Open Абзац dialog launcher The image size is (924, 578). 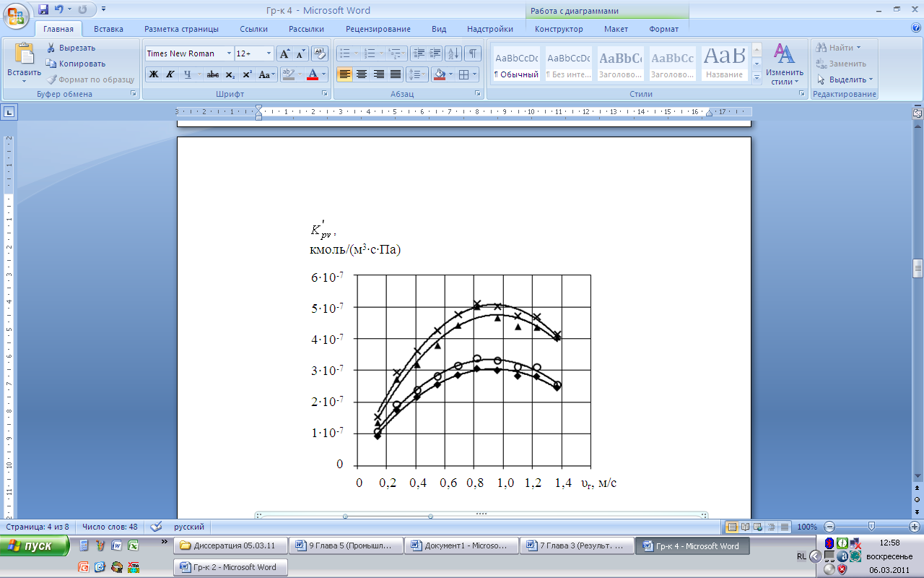478,94
